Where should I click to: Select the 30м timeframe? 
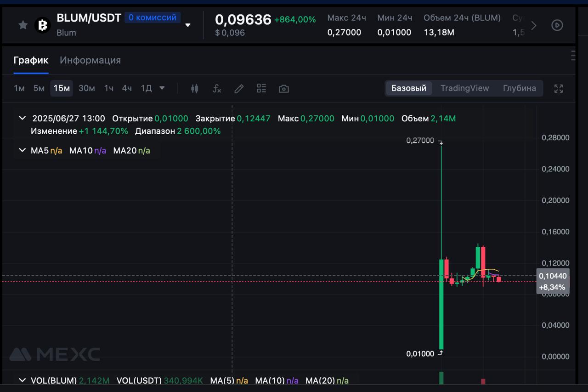tap(86, 88)
